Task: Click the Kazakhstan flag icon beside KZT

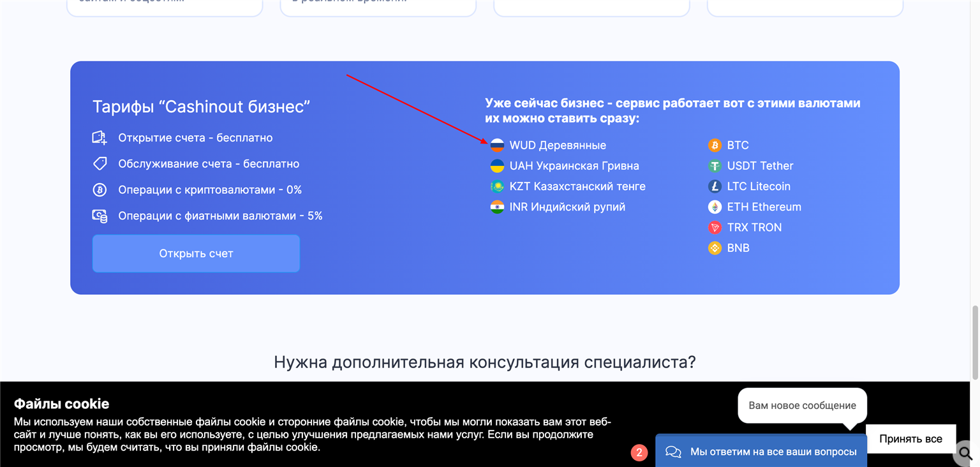Action: click(497, 186)
